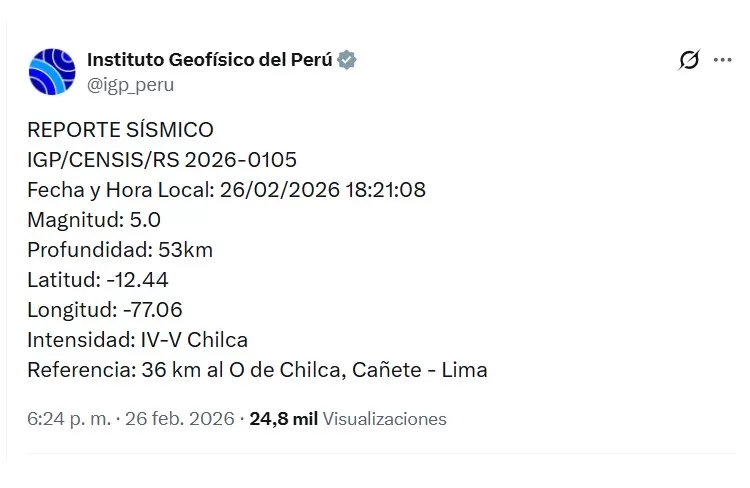The image size is (750, 488).
Task: Click the Intensidad: IV-V Chilca line
Action: 138,340
